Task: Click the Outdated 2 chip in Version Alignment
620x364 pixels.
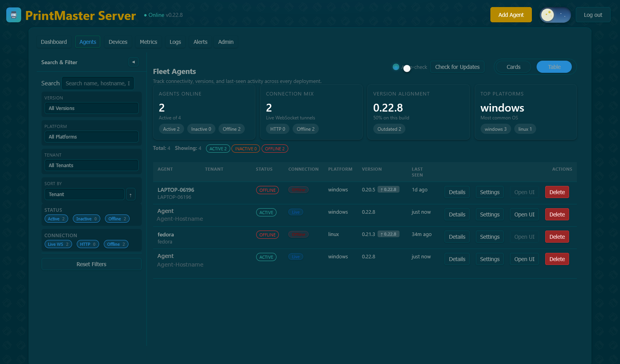Action: [389, 129]
